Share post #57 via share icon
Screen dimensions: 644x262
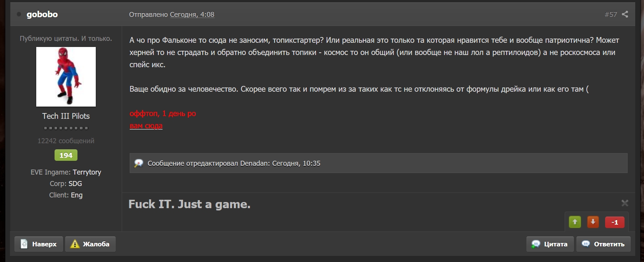coord(625,15)
